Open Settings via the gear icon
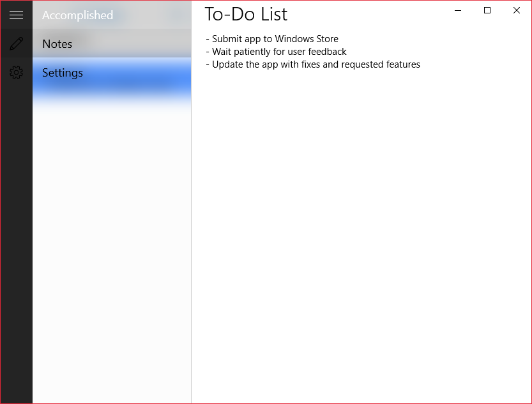532x404 pixels. 17,73
